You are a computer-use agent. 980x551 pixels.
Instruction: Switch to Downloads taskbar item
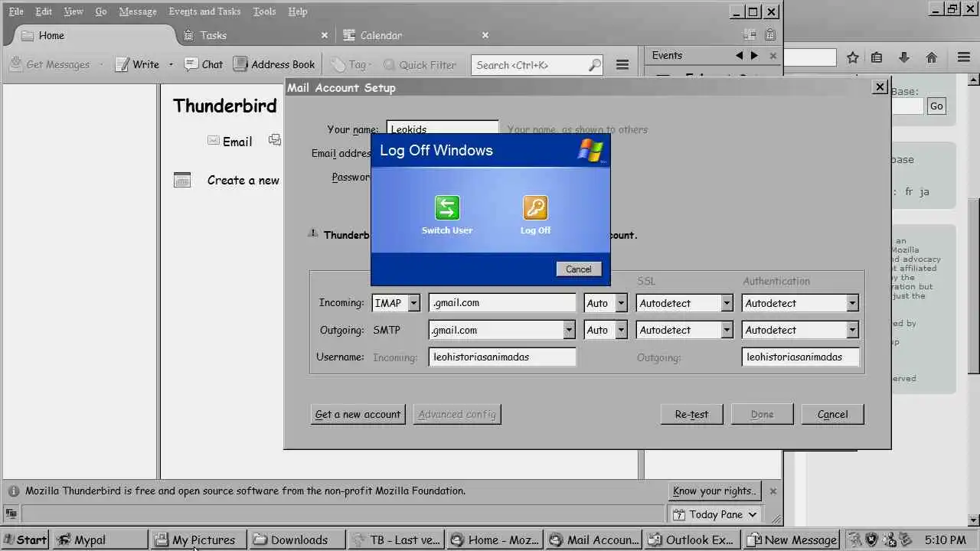pyautogui.click(x=297, y=540)
